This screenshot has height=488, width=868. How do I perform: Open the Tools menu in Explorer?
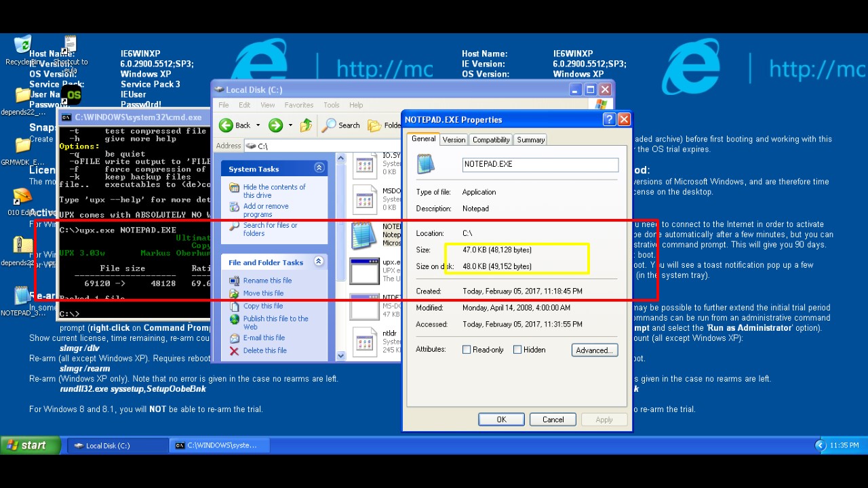(x=332, y=105)
